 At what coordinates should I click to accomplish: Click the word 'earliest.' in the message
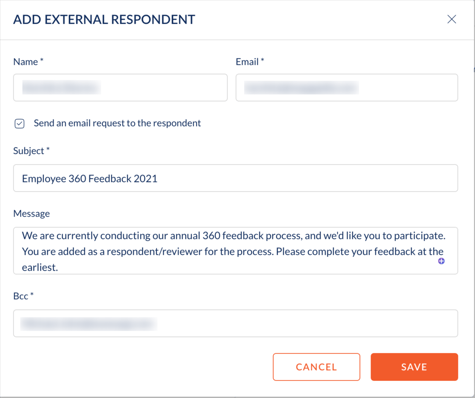40,267
